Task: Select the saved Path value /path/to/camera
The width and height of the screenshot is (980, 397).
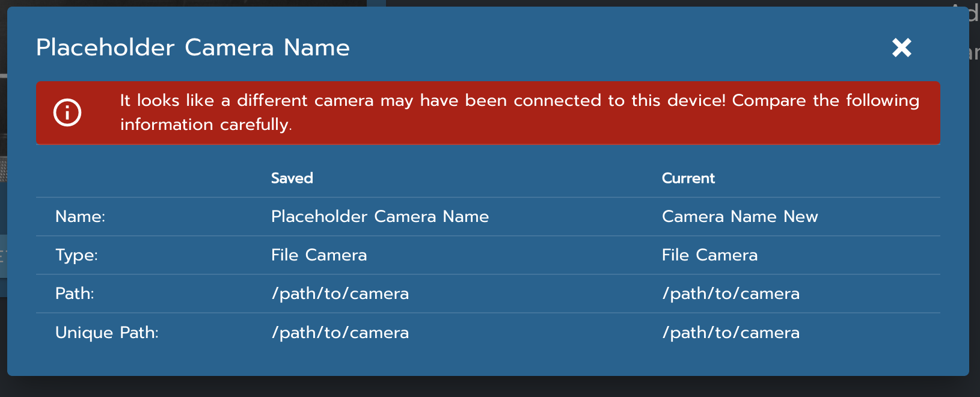Action: [340, 294]
